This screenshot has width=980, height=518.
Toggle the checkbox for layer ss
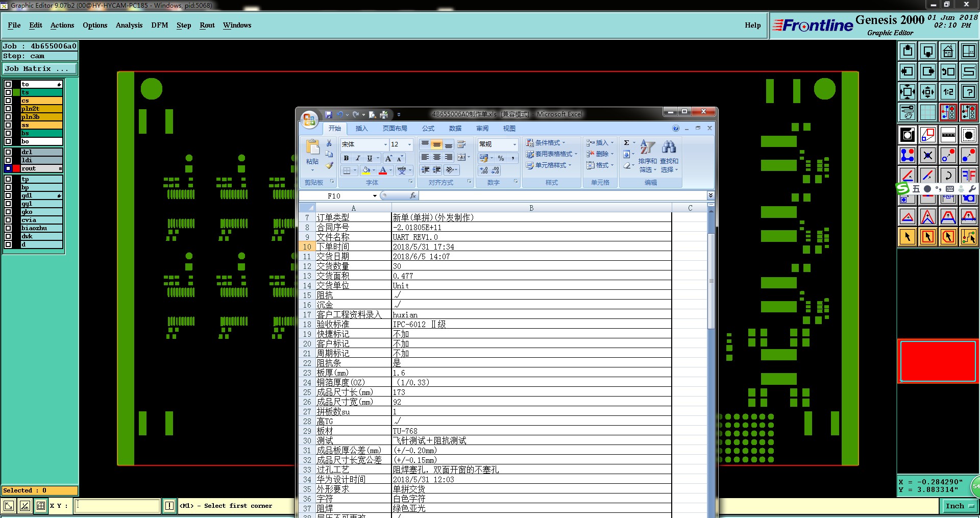8,125
